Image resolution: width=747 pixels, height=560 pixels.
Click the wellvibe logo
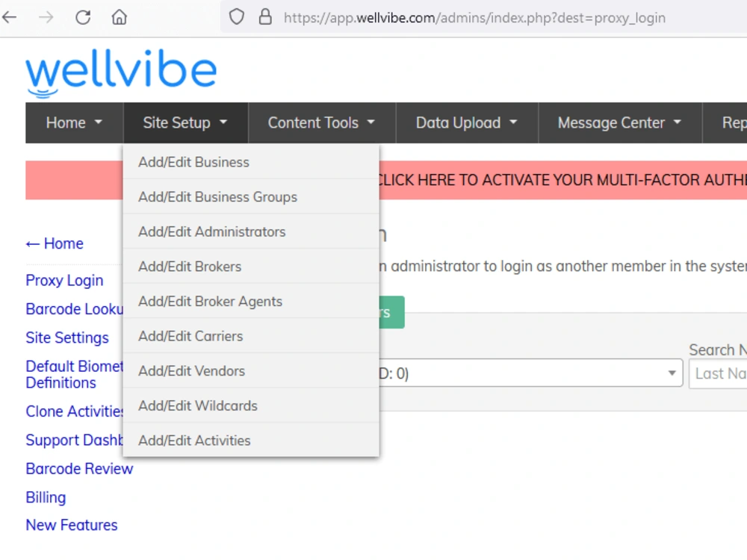click(121, 72)
